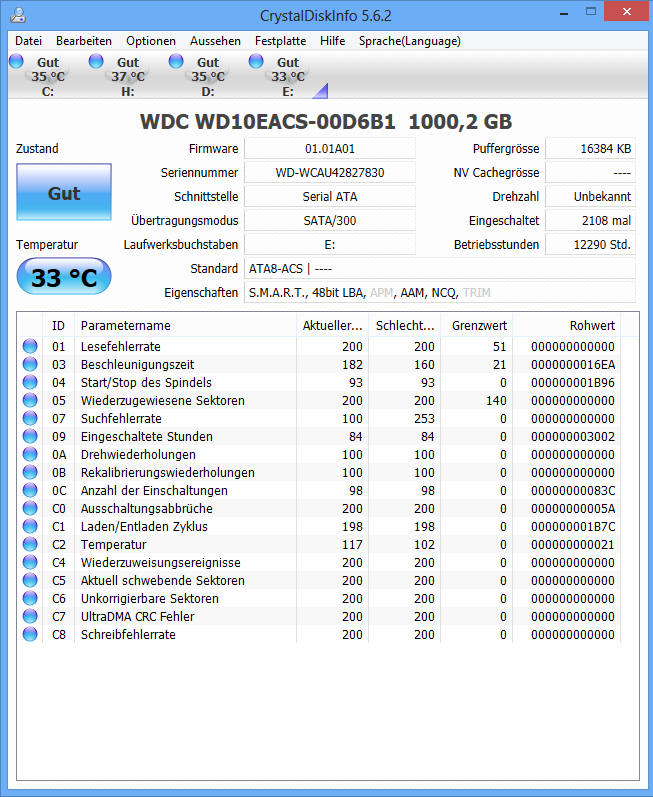The height and width of the screenshot is (797, 653).
Task: Select drive C: status tab
Action: pos(38,76)
